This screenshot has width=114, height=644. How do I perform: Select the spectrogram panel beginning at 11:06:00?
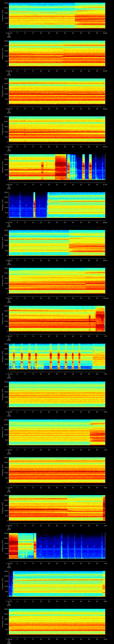pos(57,546)
